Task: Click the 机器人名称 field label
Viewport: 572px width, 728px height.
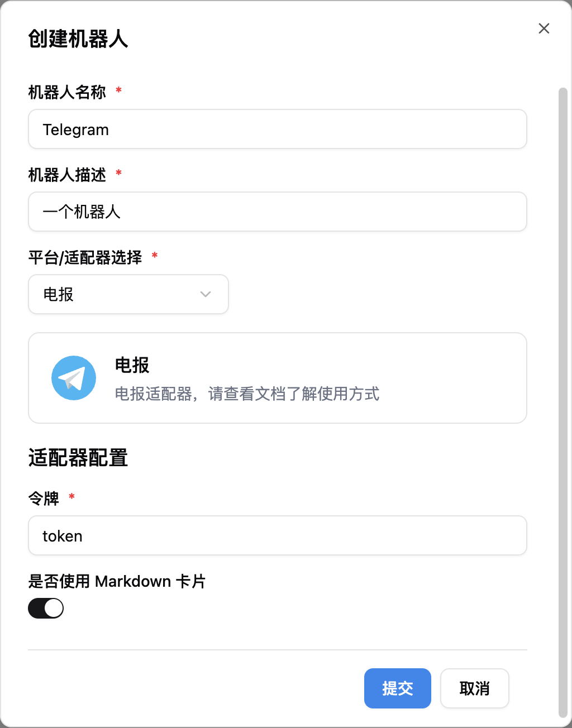Action: tap(67, 92)
